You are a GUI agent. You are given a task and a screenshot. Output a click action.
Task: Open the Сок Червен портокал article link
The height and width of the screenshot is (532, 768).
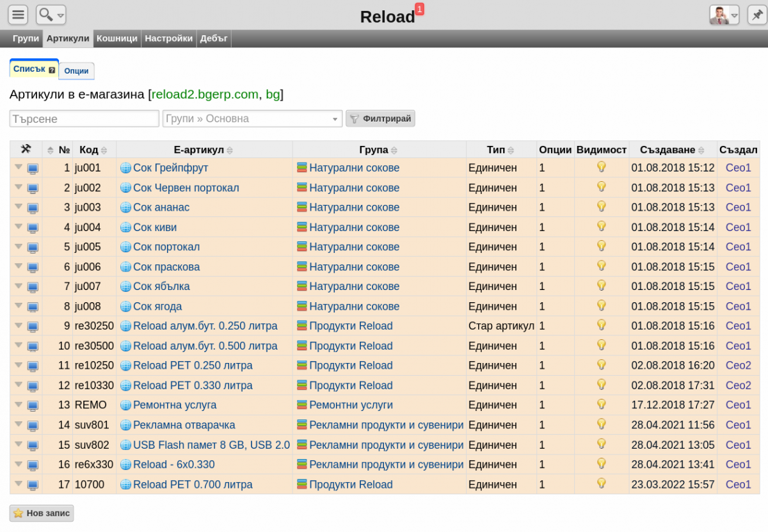click(x=186, y=188)
